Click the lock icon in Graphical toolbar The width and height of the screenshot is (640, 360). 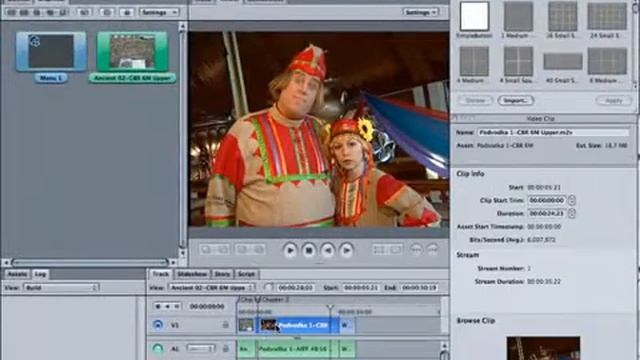[x=127, y=13]
